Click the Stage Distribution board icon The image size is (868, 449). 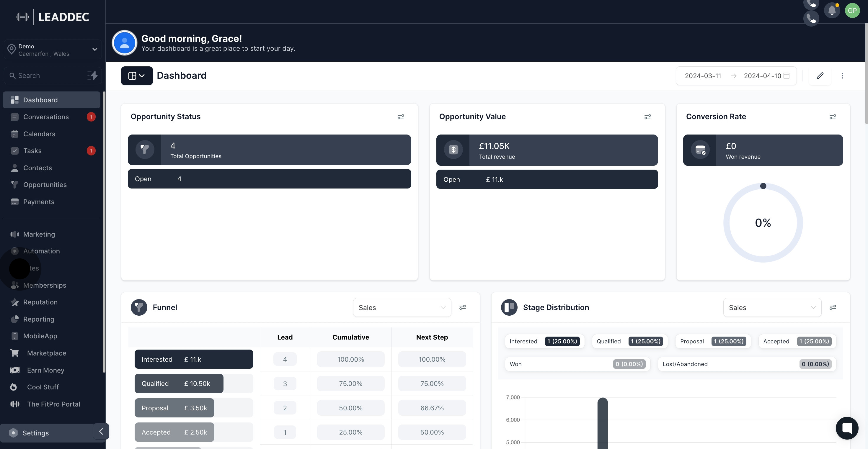coord(509,307)
